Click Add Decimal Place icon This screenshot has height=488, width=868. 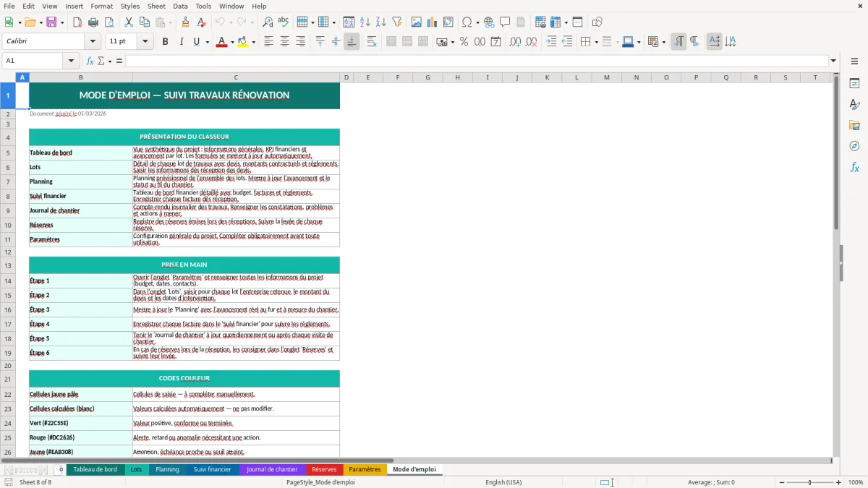[515, 42]
